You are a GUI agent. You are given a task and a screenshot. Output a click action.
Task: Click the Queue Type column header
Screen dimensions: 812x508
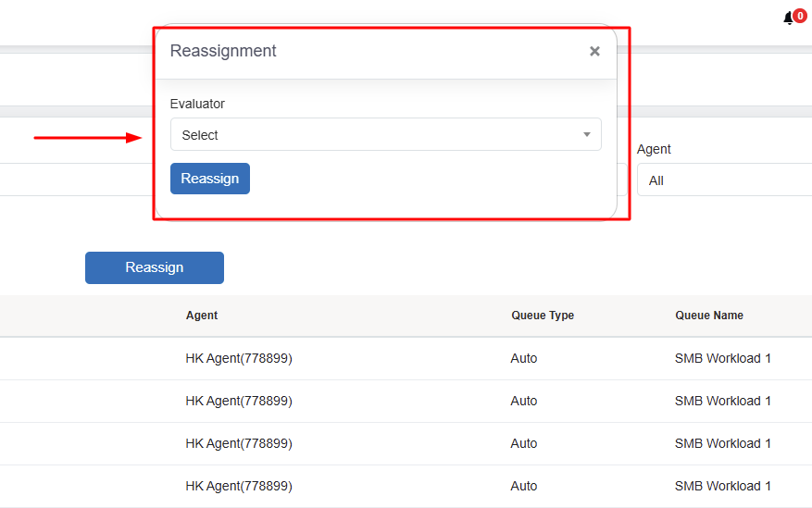[x=543, y=316]
